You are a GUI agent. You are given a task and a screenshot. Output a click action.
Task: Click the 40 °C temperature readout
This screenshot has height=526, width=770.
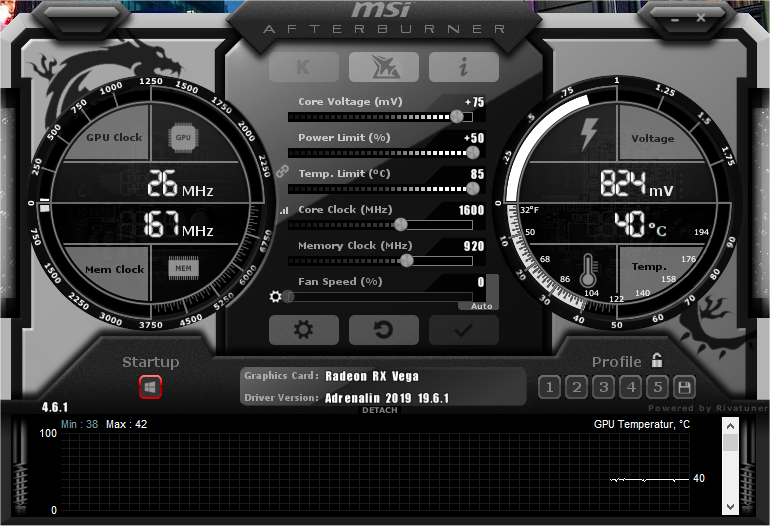pyautogui.click(x=640, y=225)
